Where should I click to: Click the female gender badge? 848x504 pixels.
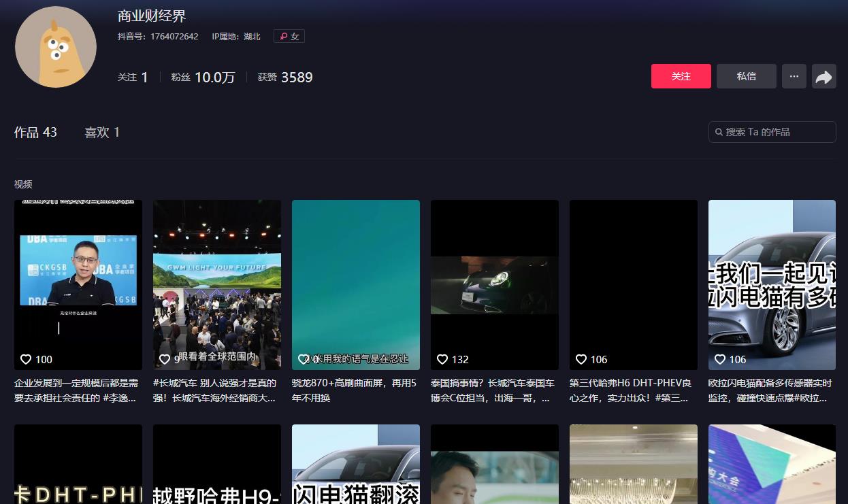coord(289,36)
